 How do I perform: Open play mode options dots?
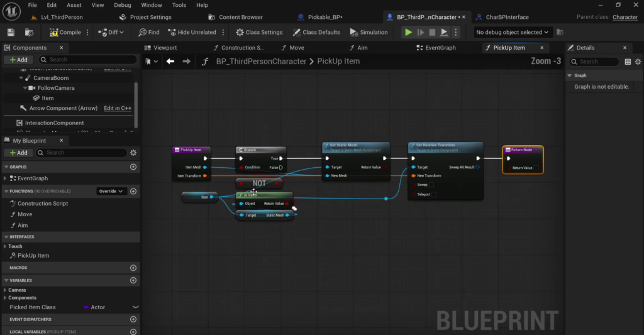(x=456, y=32)
